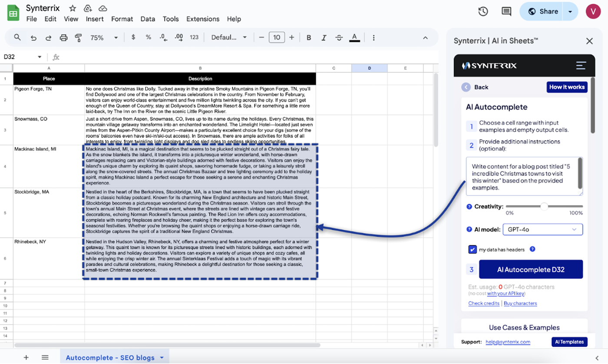Toggle strikethrough formatting
This screenshot has height=364, width=608.
339,38
